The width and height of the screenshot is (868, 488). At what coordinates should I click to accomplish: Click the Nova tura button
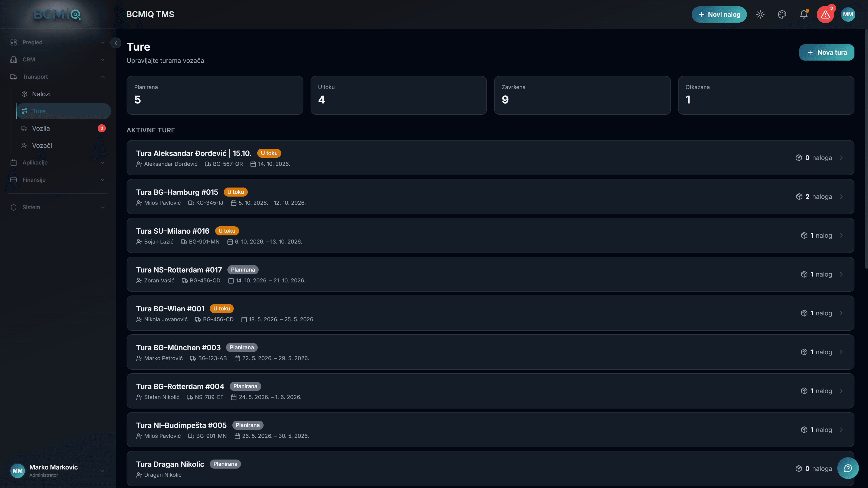tap(827, 53)
